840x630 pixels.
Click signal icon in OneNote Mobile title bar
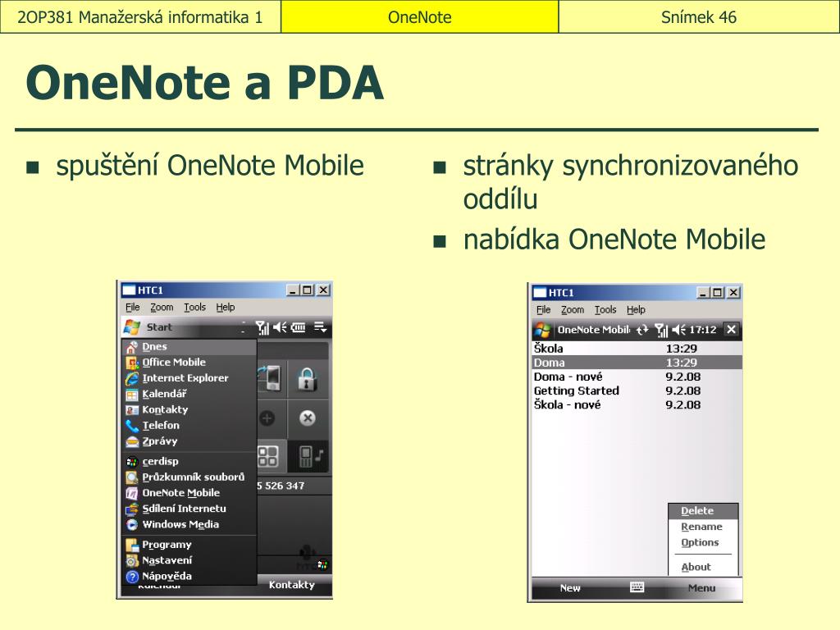[662, 331]
